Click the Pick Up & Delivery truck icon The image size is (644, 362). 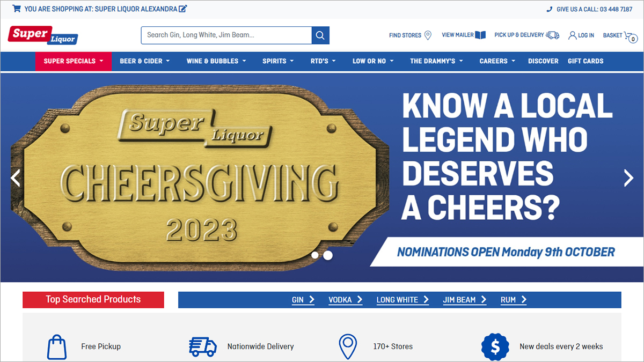[x=553, y=35]
